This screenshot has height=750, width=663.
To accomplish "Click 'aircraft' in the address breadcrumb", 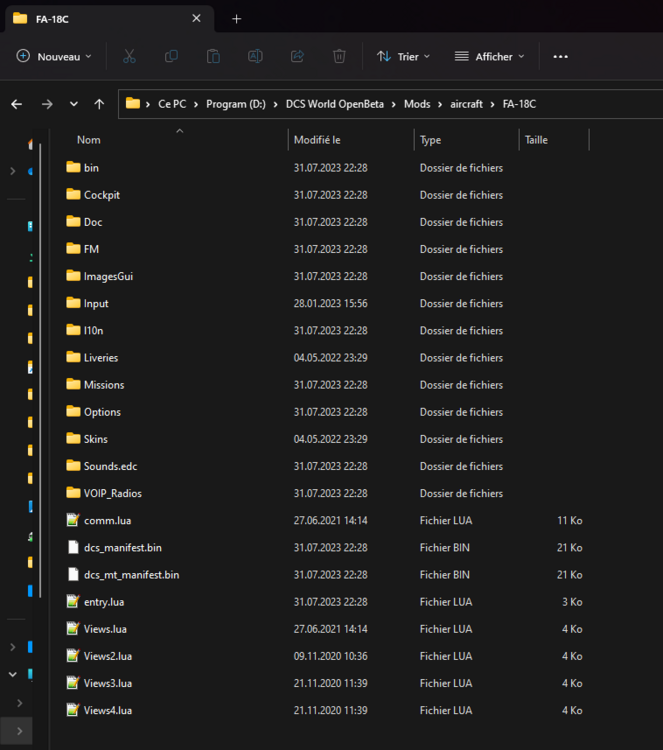I will 466,104.
